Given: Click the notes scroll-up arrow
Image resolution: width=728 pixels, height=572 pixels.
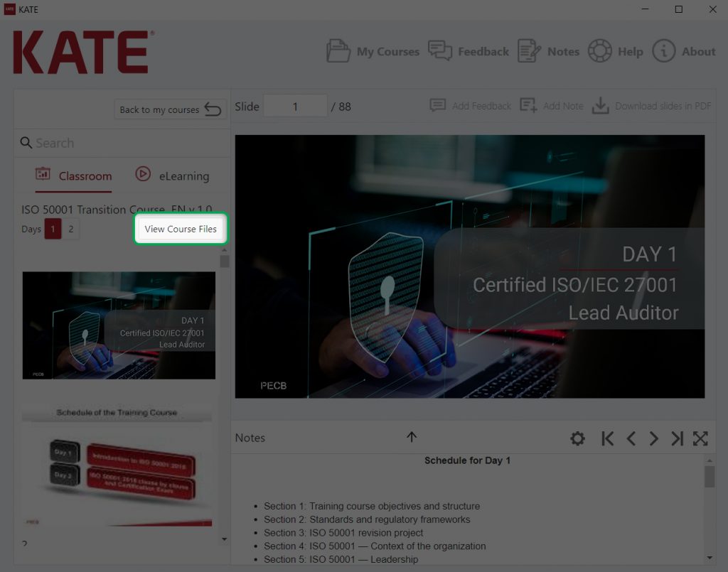Looking at the screenshot, I should (x=710, y=460).
